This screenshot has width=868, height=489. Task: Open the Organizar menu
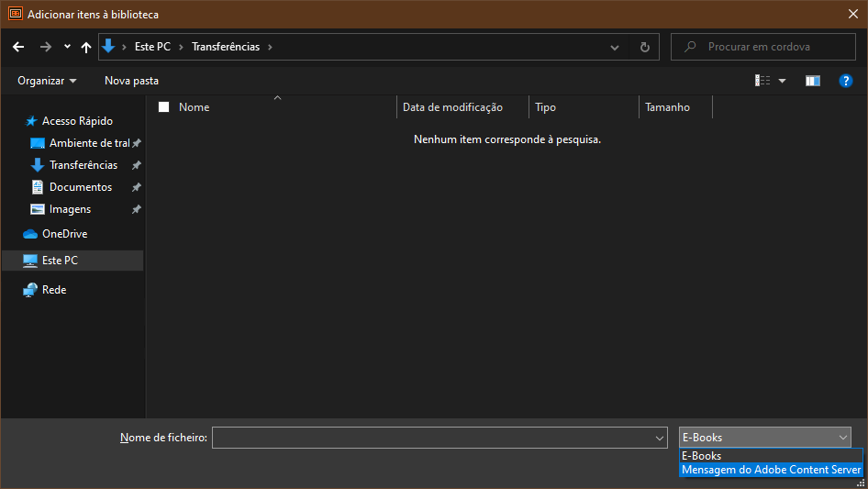pos(47,81)
